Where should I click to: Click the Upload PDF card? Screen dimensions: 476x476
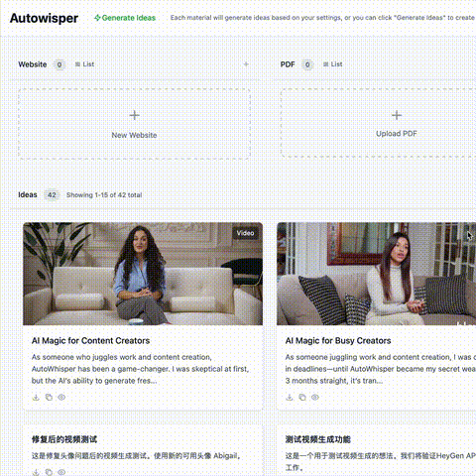(x=379, y=123)
